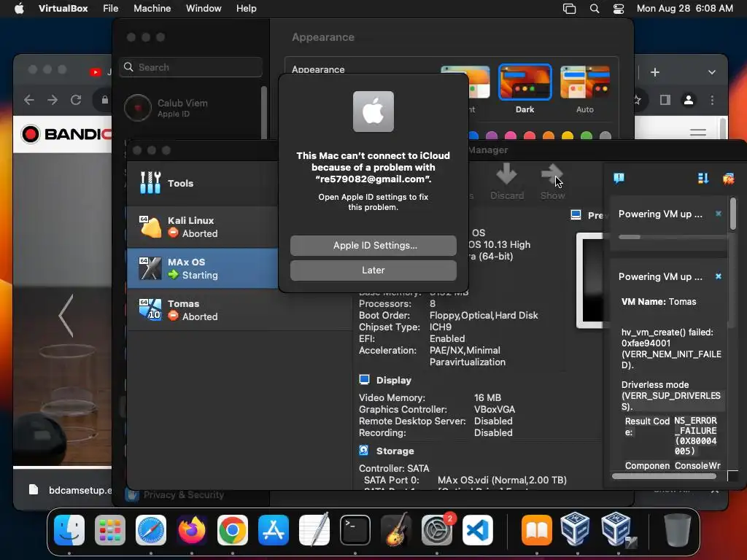
Task: Open Finder from the dock
Action: click(69, 530)
